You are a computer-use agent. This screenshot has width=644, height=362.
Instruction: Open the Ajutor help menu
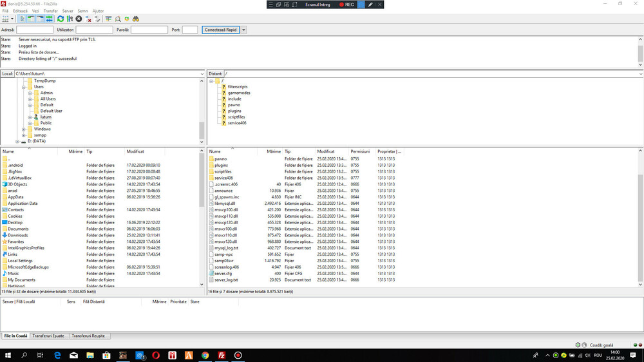pos(98,11)
